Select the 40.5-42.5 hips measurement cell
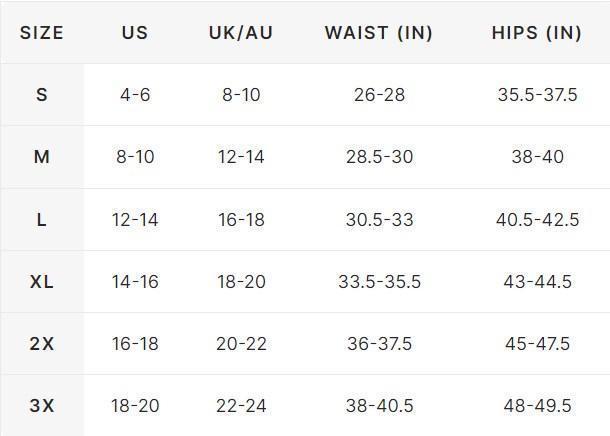This screenshot has height=436, width=610. (x=537, y=220)
